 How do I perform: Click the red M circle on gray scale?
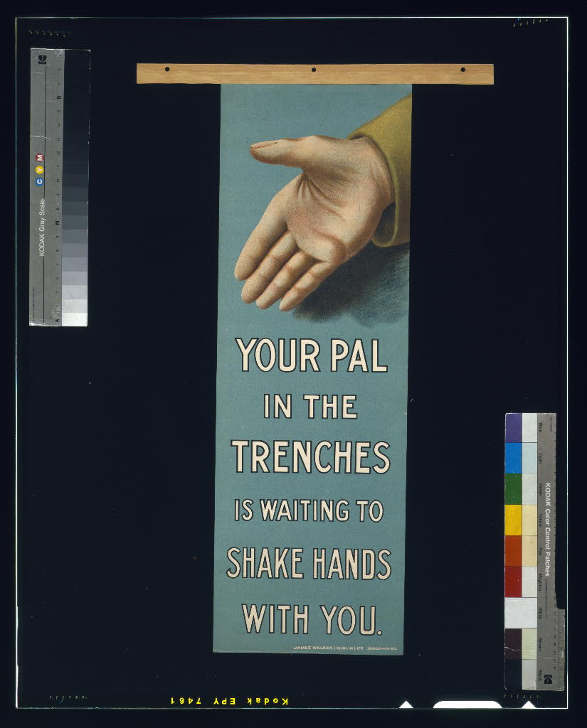pyautogui.click(x=40, y=157)
